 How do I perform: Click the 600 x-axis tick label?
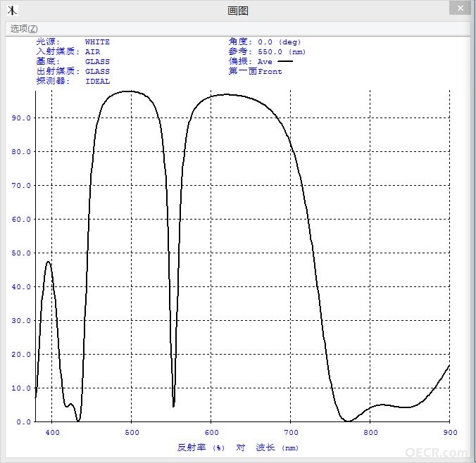coord(211,432)
